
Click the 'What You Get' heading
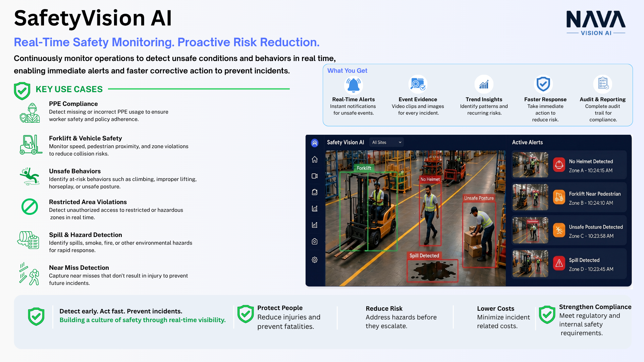pos(347,71)
